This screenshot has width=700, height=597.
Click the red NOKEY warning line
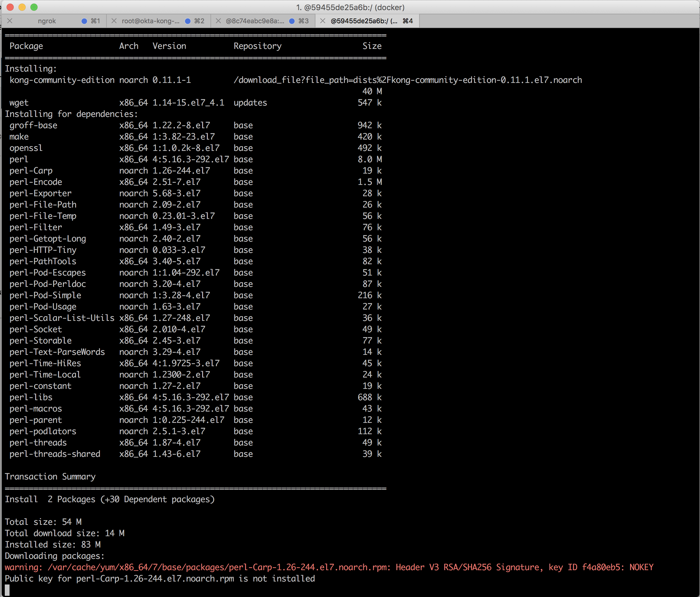pos(328,567)
